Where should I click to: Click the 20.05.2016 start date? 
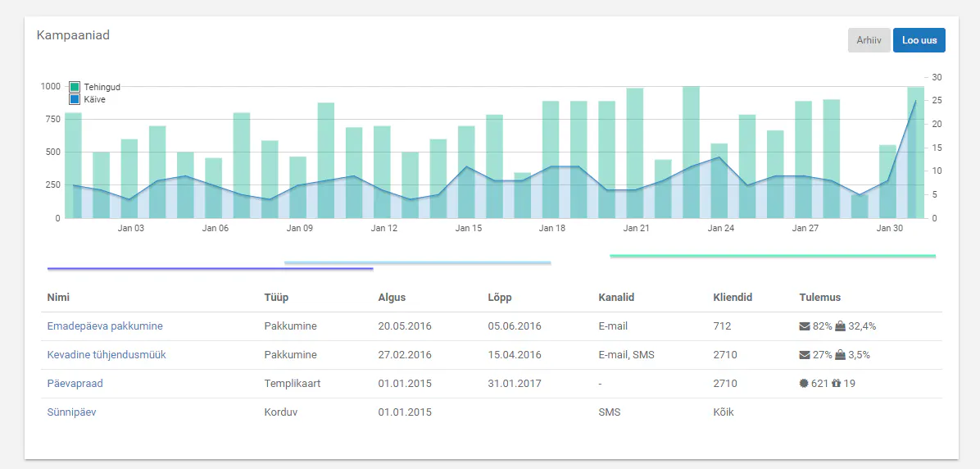pos(405,326)
